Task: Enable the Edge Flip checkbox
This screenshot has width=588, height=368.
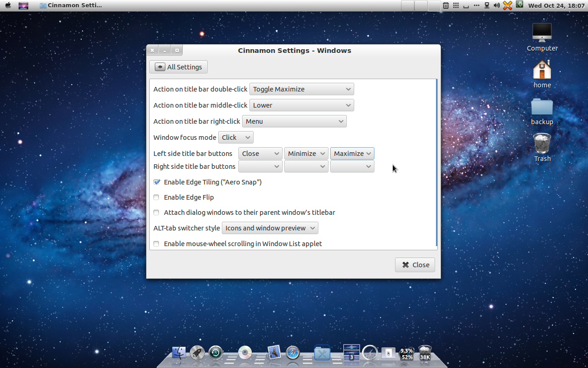Action: pyautogui.click(x=156, y=197)
